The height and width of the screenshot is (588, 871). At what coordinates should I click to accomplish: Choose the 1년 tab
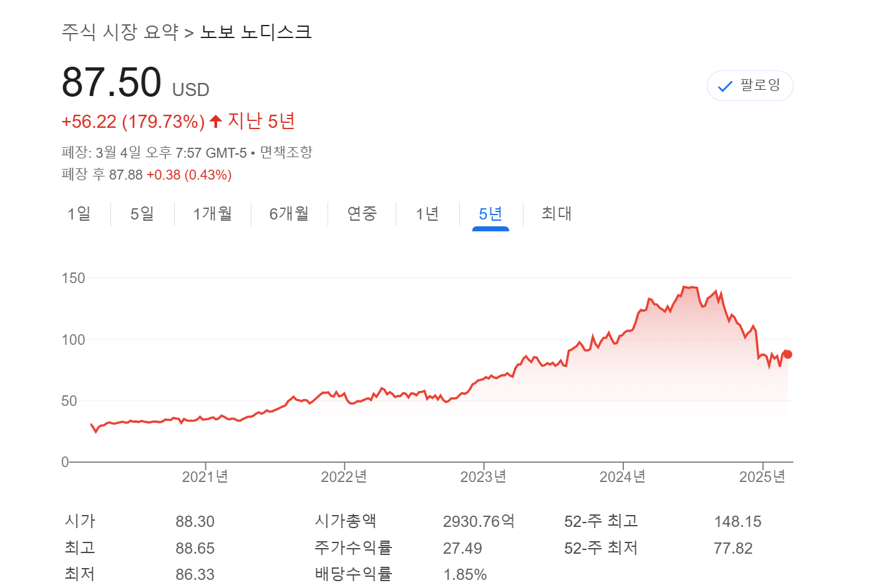(427, 214)
